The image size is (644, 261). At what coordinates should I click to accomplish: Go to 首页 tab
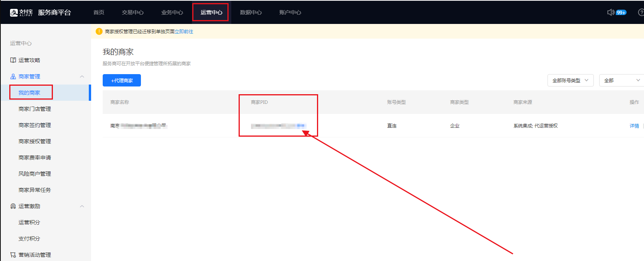click(99, 12)
